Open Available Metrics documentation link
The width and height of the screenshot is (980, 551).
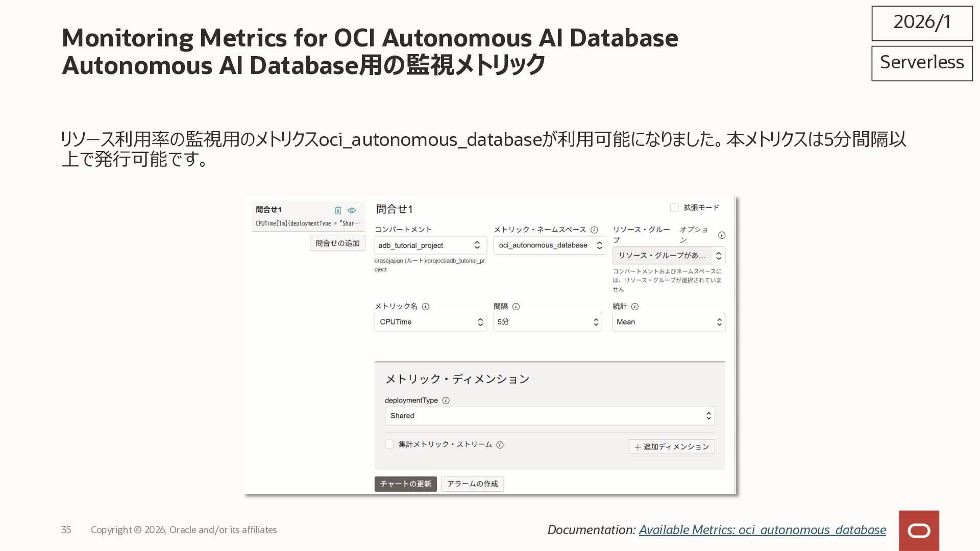click(762, 530)
